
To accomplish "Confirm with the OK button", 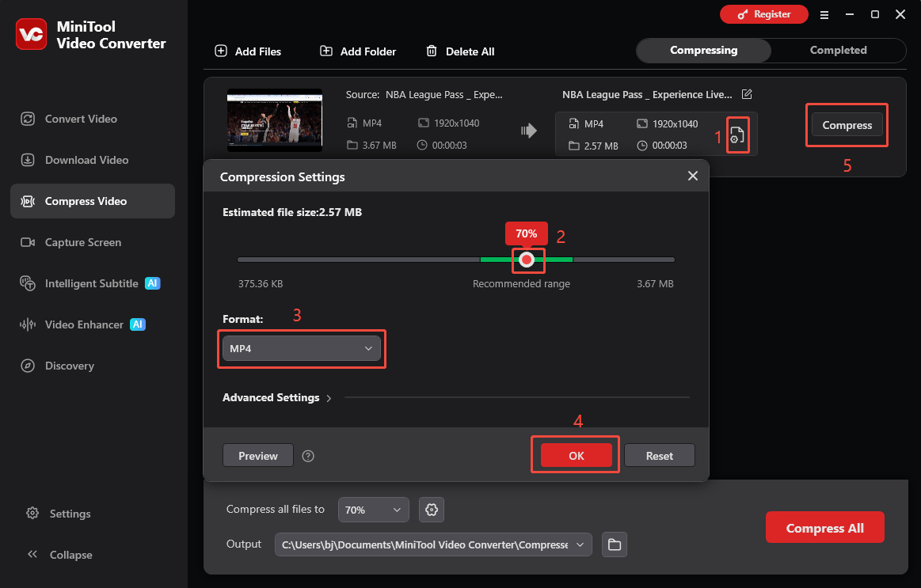I will pyautogui.click(x=577, y=456).
